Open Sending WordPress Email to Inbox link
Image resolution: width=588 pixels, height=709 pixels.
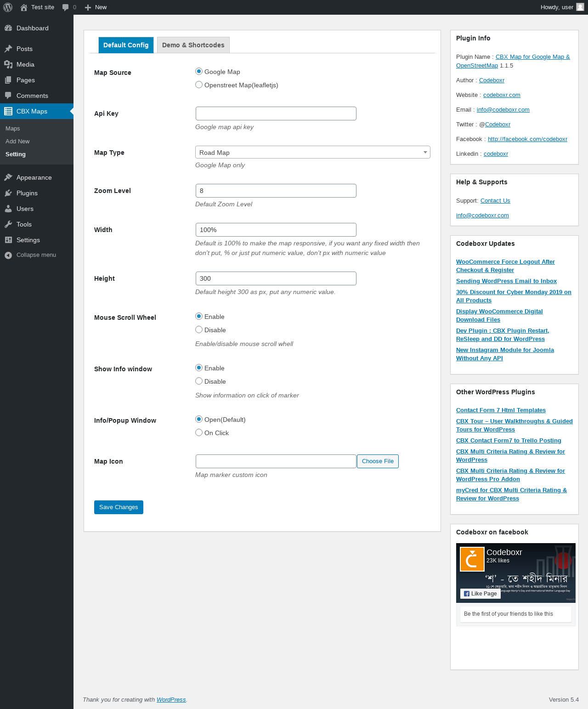tap(506, 281)
